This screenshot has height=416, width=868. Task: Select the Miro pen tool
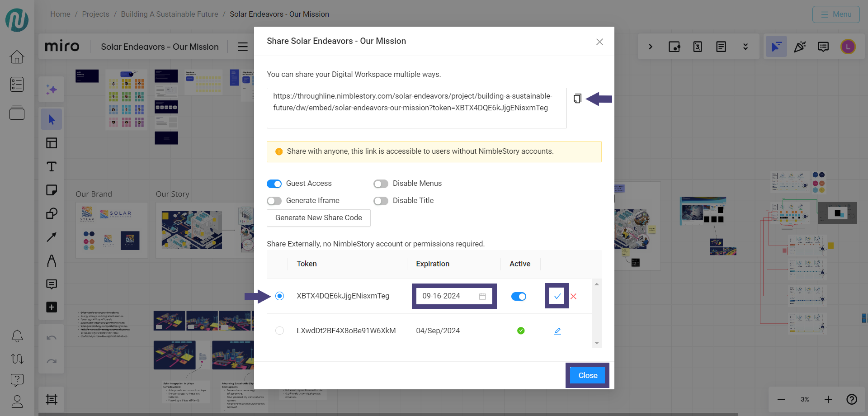pos(52,260)
